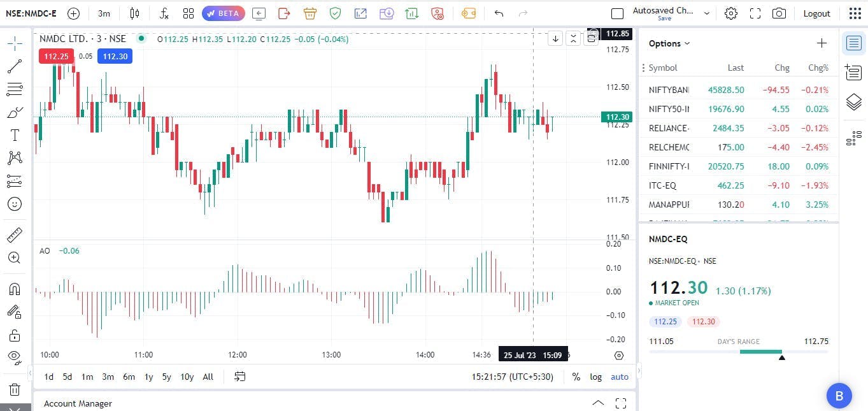The width and height of the screenshot is (868, 411).
Task: Collapse the main chart pane
Action: tap(573, 39)
